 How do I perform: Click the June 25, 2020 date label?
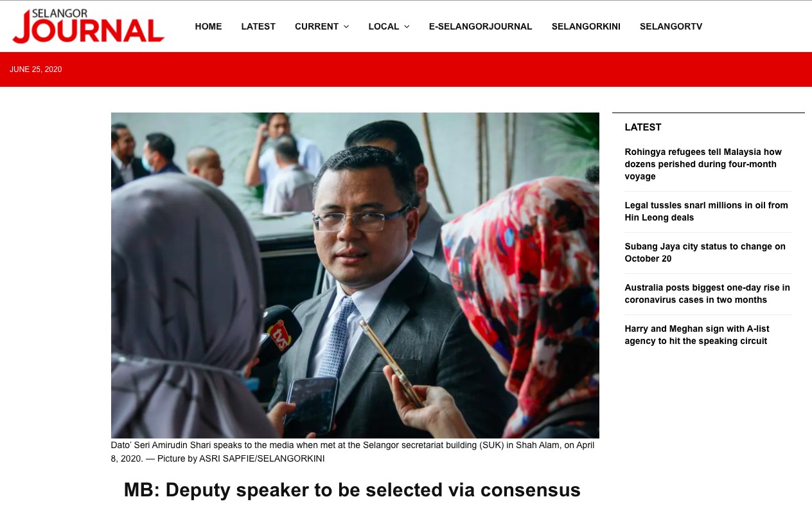coord(36,69)
